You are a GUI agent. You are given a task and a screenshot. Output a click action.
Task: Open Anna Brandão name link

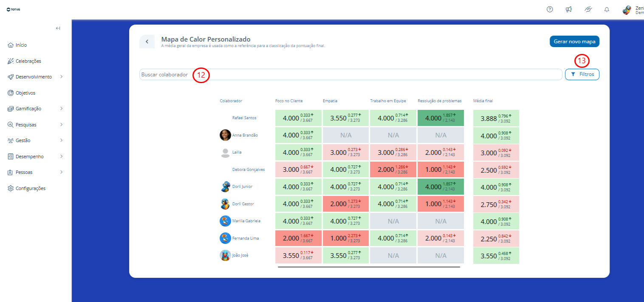coord(245,135)
